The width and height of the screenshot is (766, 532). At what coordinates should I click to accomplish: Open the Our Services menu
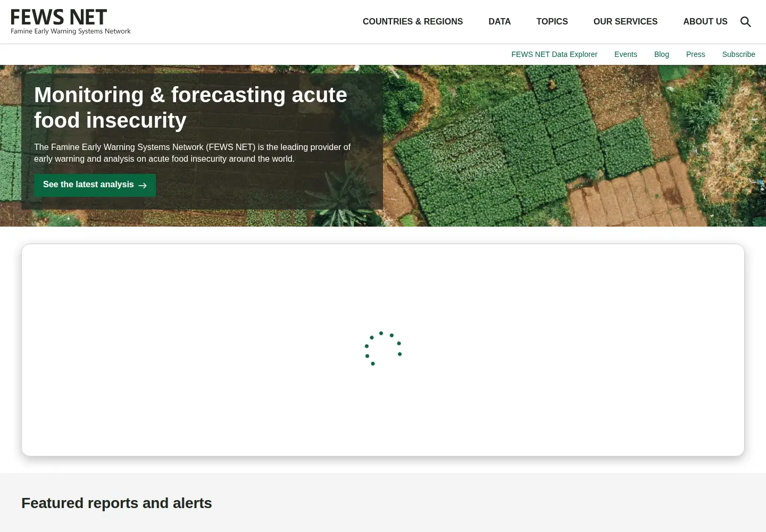(626, 22)
